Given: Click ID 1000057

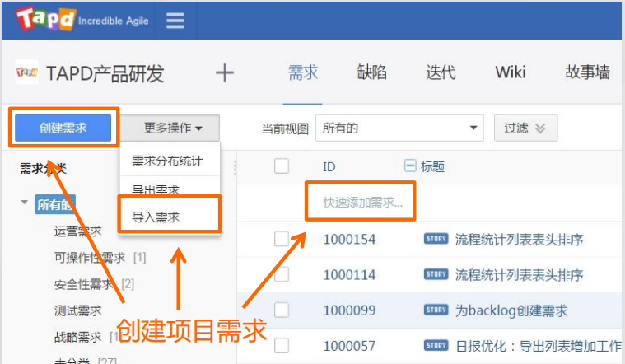Looking at the screenshot, I should point(349,346).
